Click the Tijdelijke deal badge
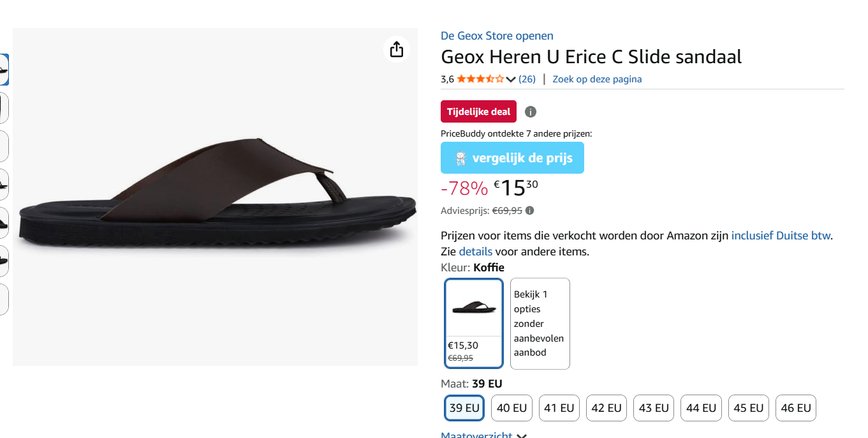The width and height of the screenshot is (868, 438). [x=478, y=111]
